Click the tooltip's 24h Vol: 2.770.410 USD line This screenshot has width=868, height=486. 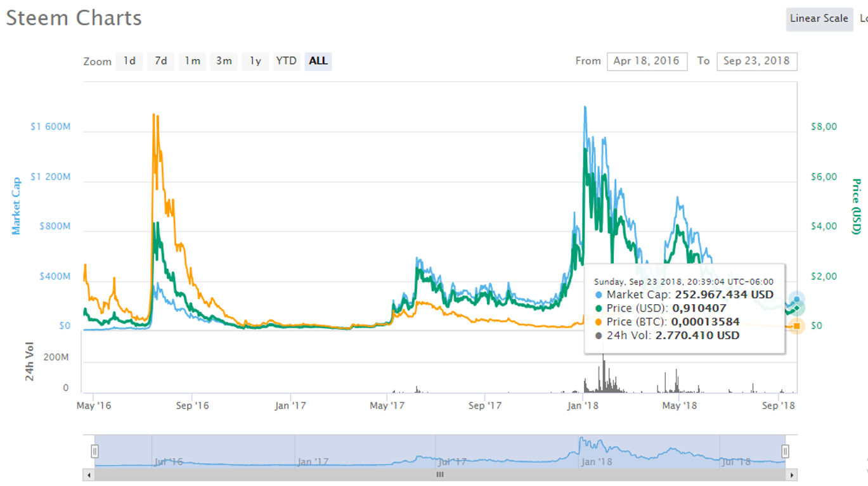pyautogui.click(x=667, y=336)
